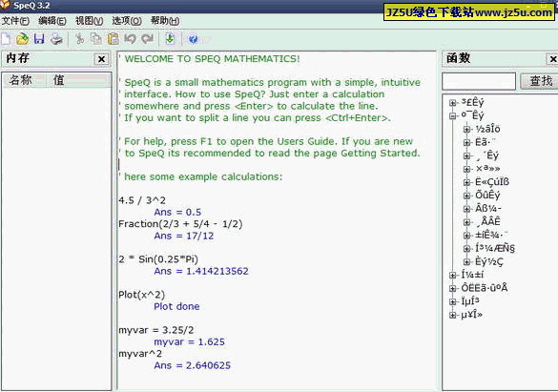Click the '2 * Sin(0.25*Pi)' expression

point(158,259)
